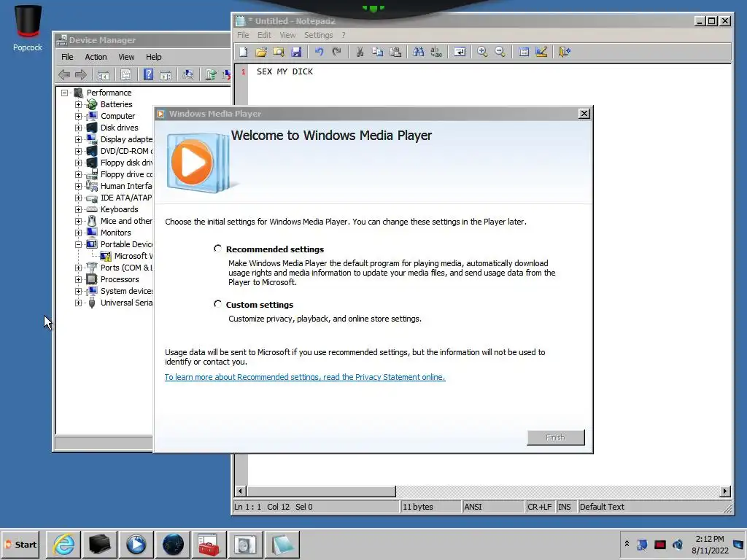Click the Copy icon in Notepad2 toolbar
The height and width of the screenshot is (560, 747).
[x=377, y=52]
